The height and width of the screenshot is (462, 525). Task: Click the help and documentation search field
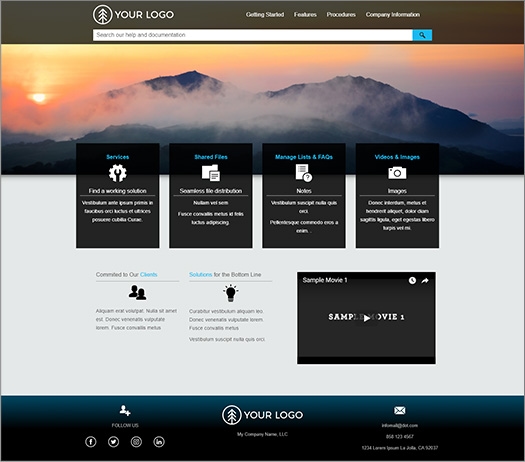pos(252,35)
